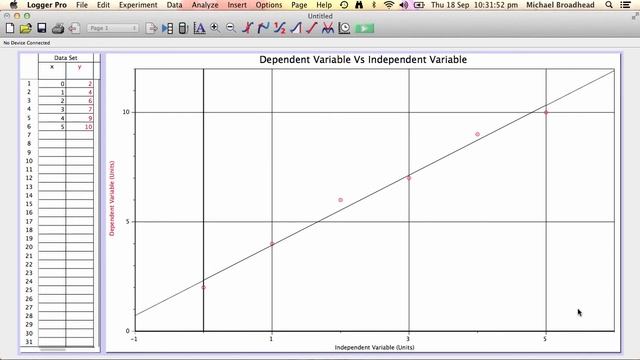
Task: Open the Page 1 dropdown
Action: pos(112,28)
